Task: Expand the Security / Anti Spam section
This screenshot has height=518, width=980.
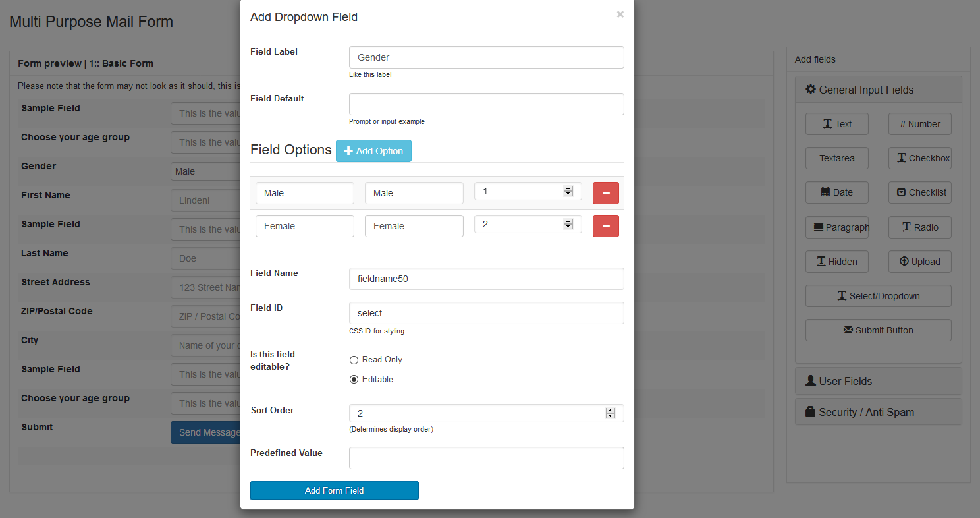Action: point(879,412)
